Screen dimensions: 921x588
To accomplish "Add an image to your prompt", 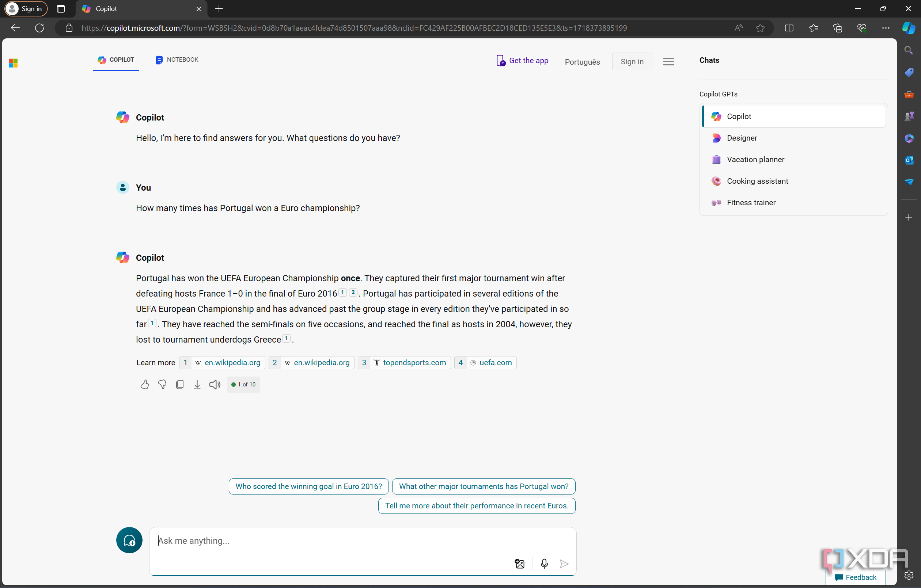I will click(519, 564).
